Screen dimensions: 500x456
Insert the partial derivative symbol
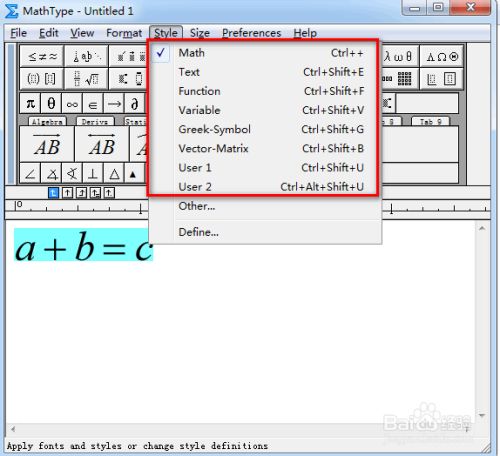point(135,104)
